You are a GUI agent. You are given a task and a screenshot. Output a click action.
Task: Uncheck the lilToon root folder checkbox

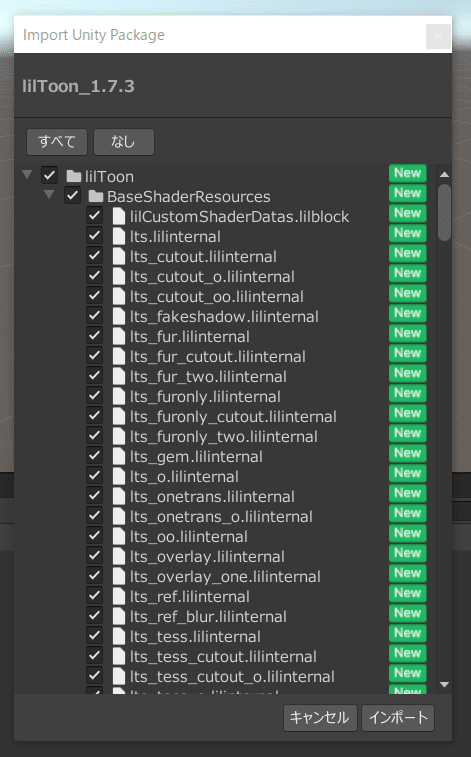(50, 175)
